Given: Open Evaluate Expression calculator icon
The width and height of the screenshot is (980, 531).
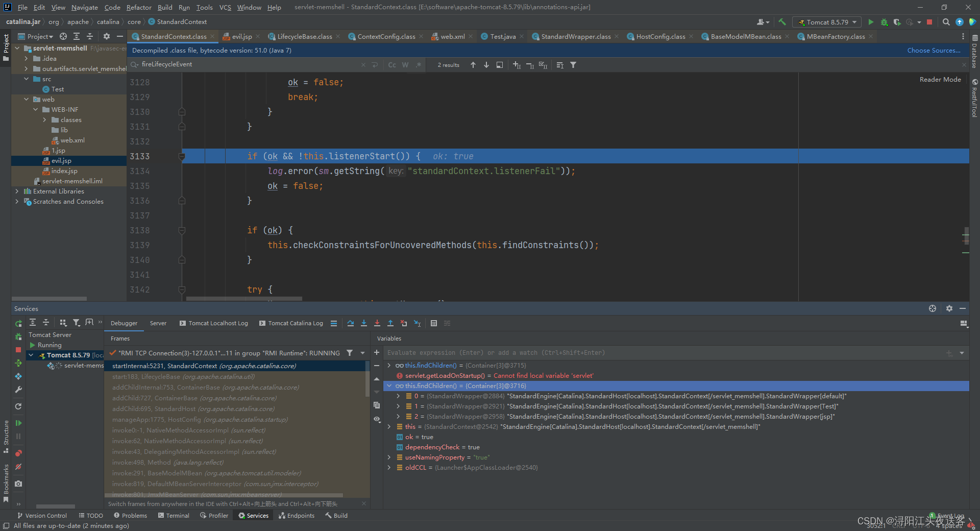Looking at the screenshot, I should (x=434, y=323).
